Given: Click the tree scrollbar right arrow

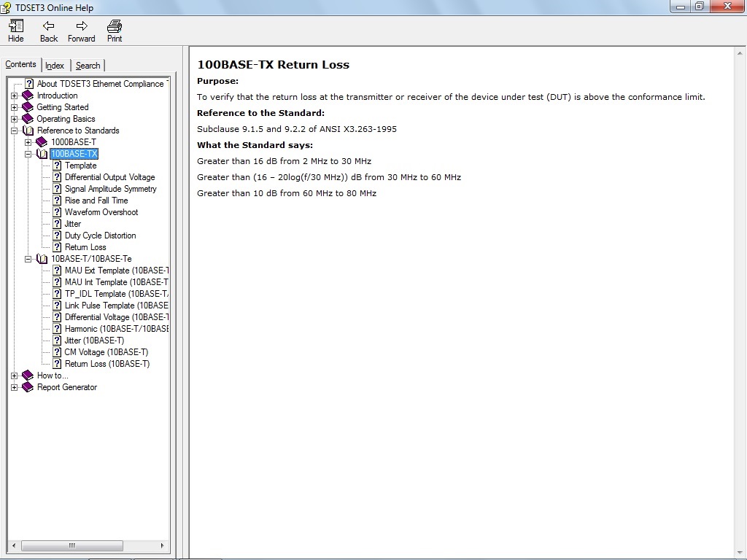Looking at the screenshot, I should (x=163, y=545).
